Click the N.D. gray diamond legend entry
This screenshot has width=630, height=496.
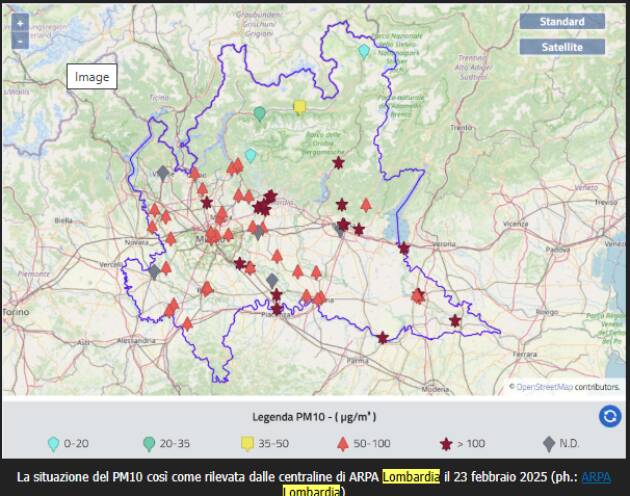(x=547, y=444)
